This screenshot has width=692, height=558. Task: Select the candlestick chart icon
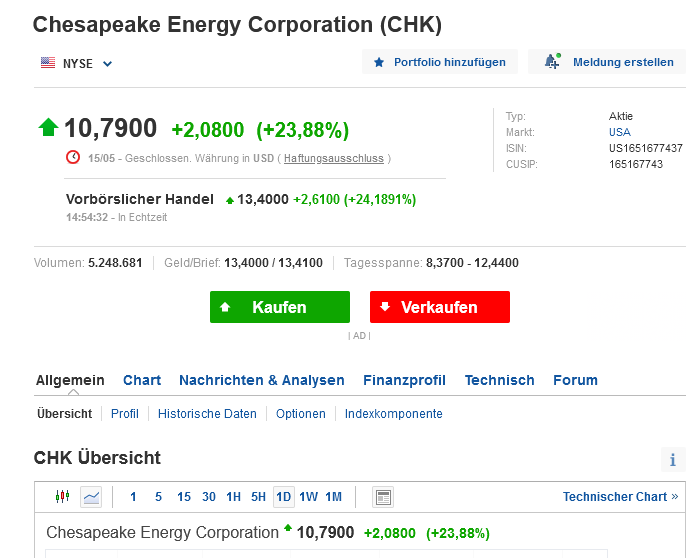(63, 497)
